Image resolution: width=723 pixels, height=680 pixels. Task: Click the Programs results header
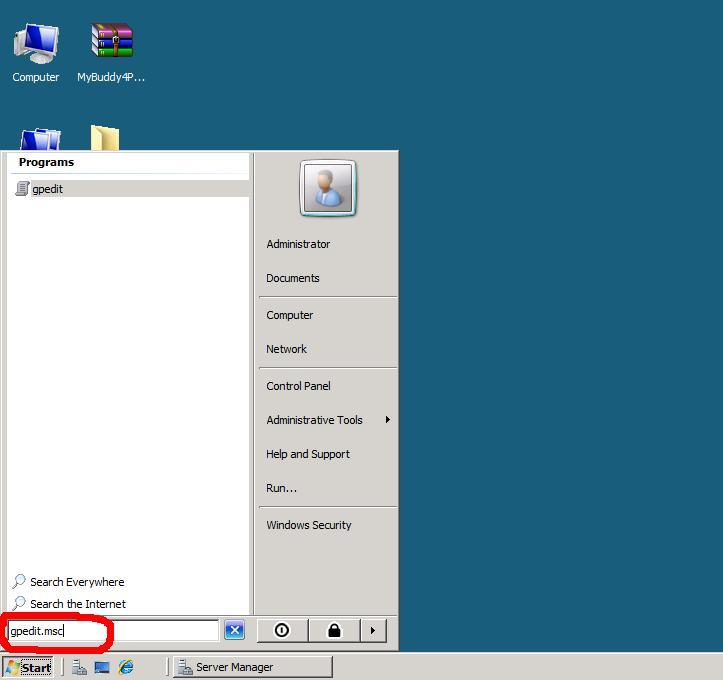(46, 162)
